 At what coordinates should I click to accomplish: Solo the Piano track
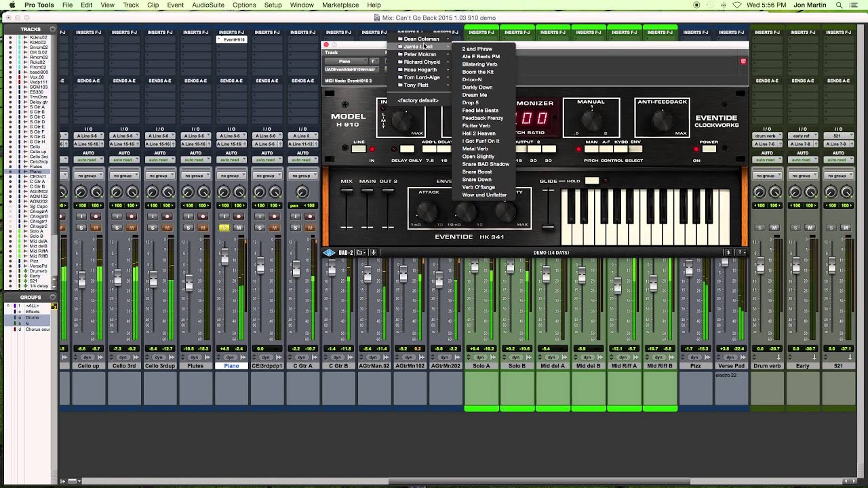[224, 228]
